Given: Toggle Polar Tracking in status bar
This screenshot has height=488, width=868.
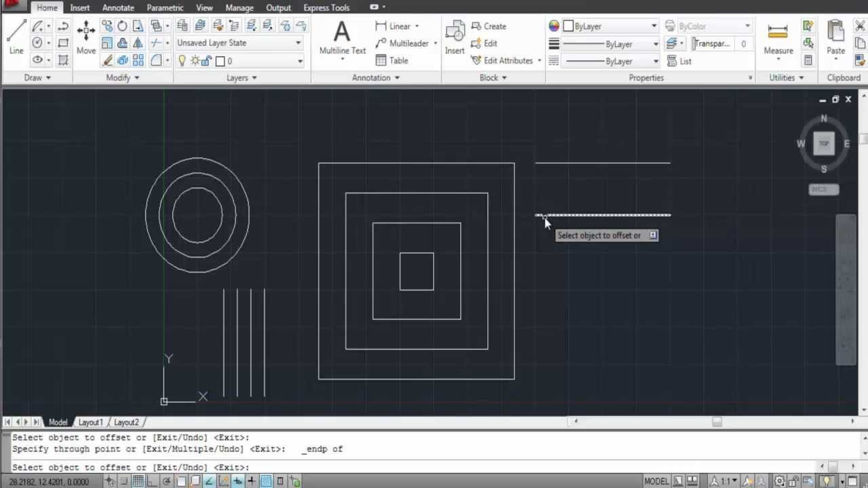Looking at the screenshot, I should [x=167, y=481].
